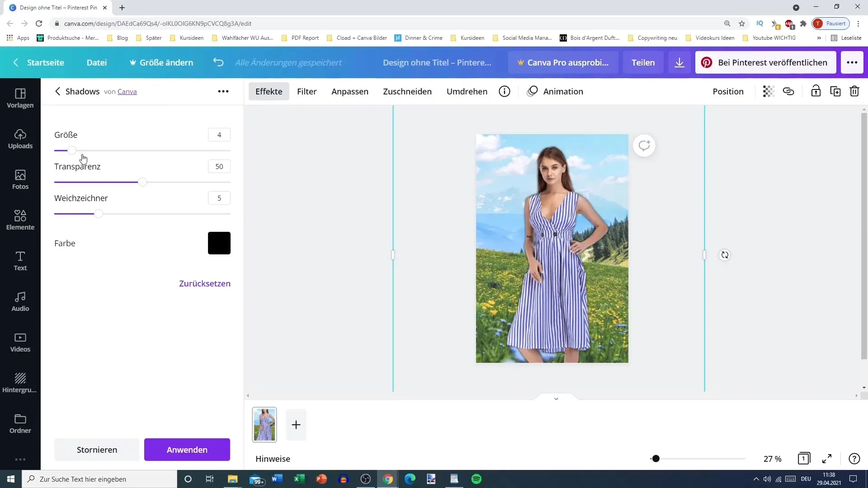Open the Animation options
868x488 pixels.
555,91
